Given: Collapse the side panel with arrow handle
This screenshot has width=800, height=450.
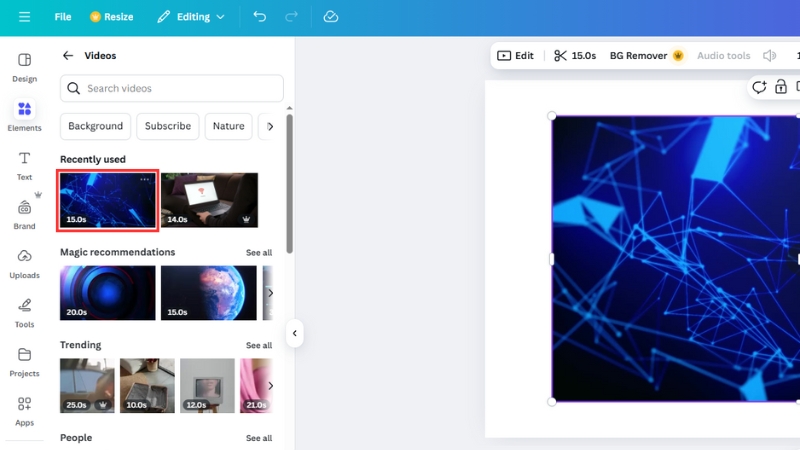Looking at the screenshot, I should 294,333.
